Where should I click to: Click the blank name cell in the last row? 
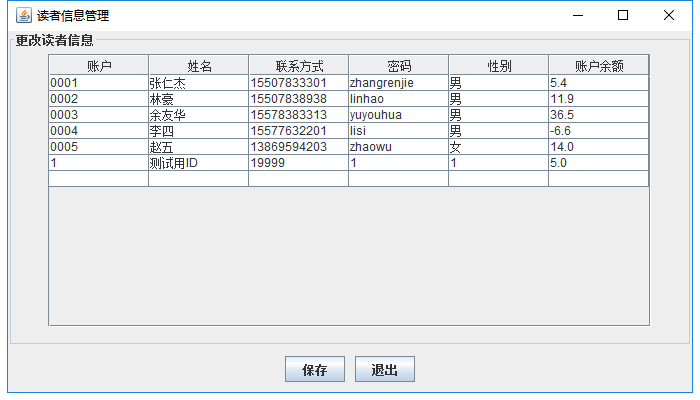click(x=199, y=179)
